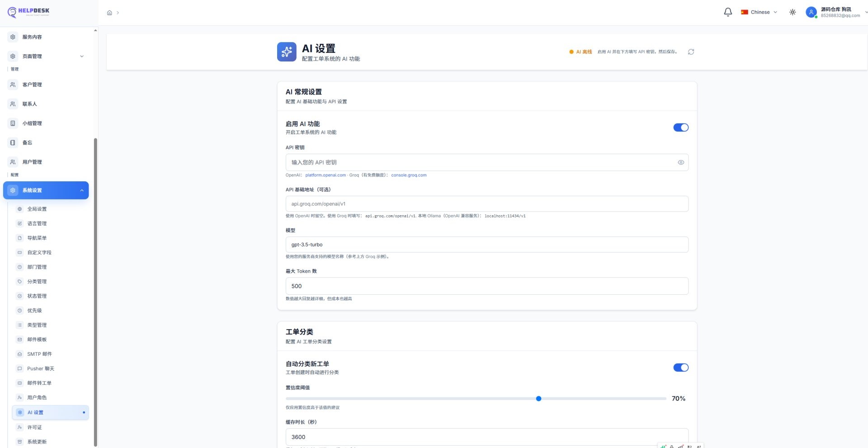
Task: Click 客户管理 sidebar icon
Action: 13,85
